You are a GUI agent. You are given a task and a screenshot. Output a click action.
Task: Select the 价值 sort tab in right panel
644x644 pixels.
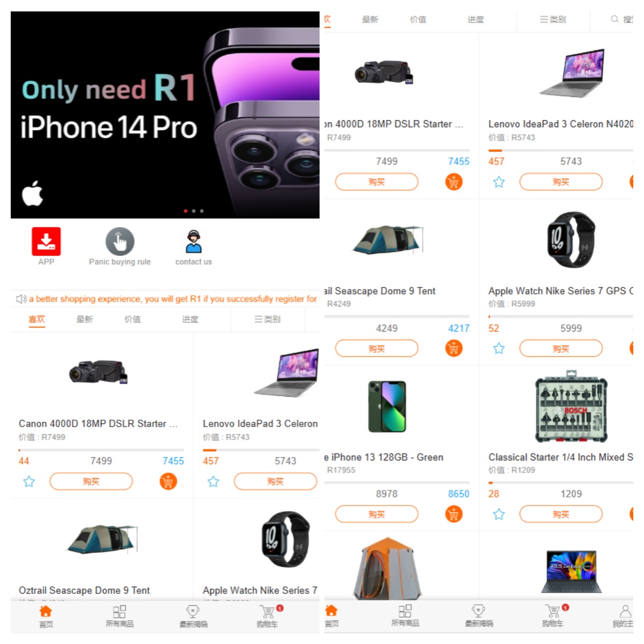pos(418,19)
